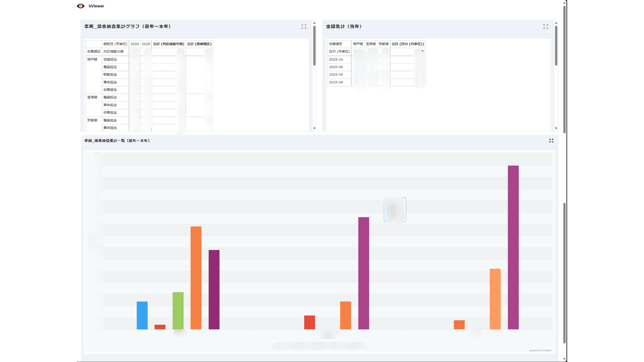
Task: Click the up arrow of left panel scrollbar
Action: click(x=314, y=23)
